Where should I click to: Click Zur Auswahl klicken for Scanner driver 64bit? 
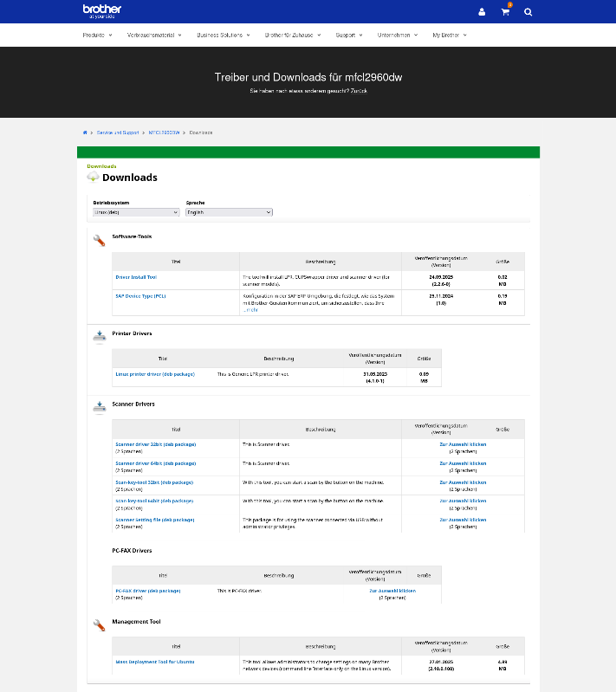[463, 463]
